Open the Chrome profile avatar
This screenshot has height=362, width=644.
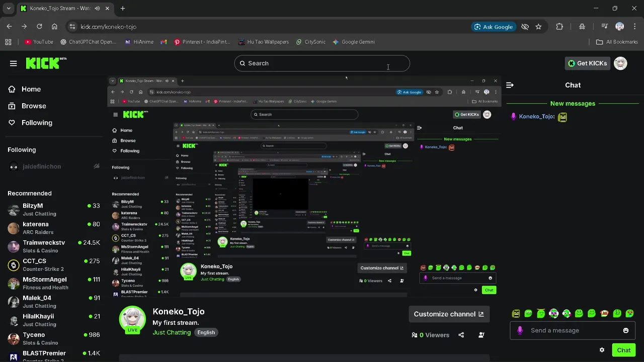point(620,27)
